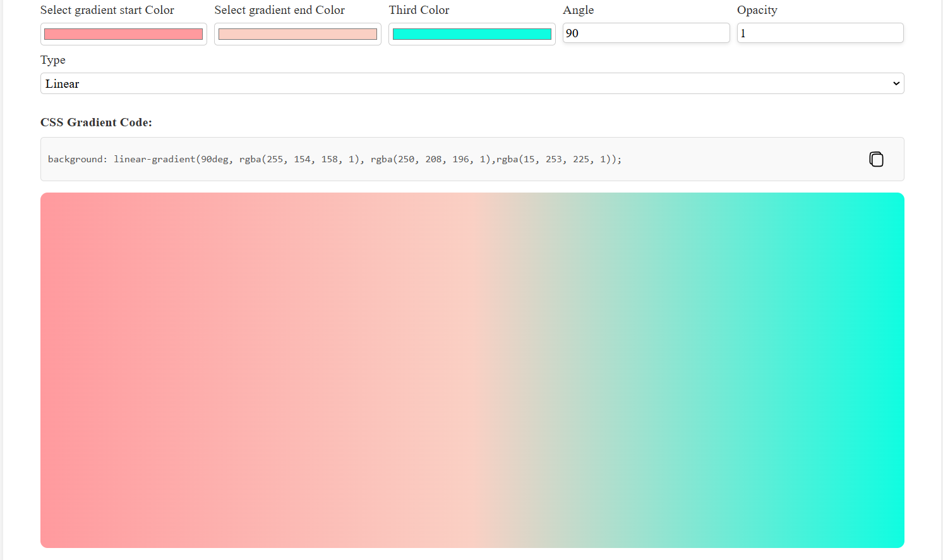Open the Type dropdown showing Linear
Screen dimensions: 943x560
click(x=472, y=83)
